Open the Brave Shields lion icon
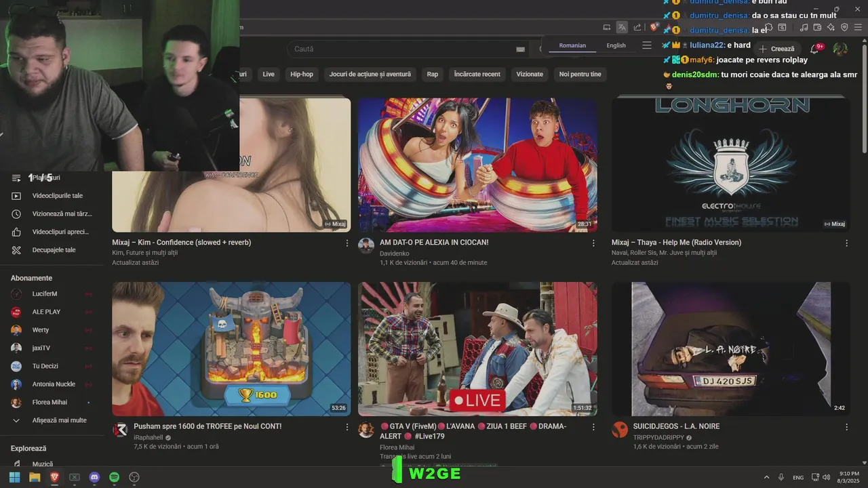 pos(654,27)
